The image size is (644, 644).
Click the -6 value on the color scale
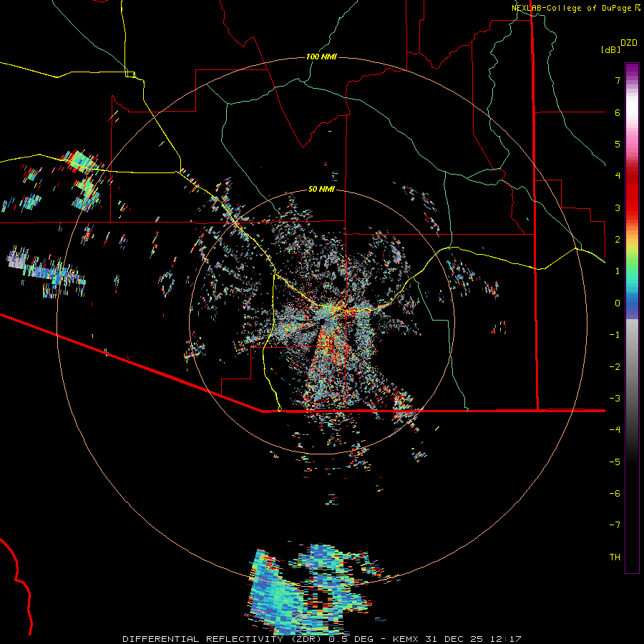(x=615, y=494)
